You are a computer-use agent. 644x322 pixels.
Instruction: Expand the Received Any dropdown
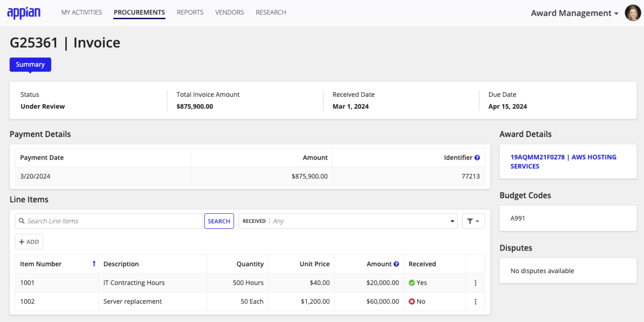click(348, 221)
